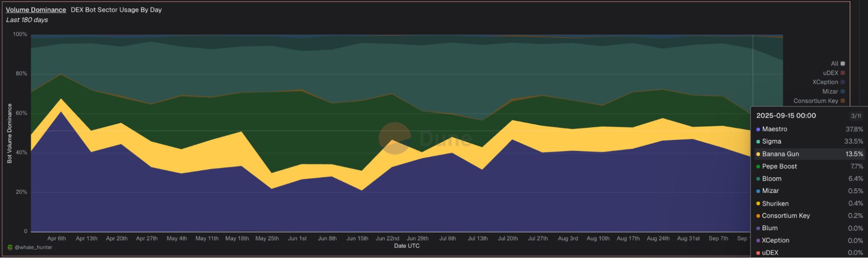Click the uDEX legend red square
868x258 pixels.
(x=843, y=73)
